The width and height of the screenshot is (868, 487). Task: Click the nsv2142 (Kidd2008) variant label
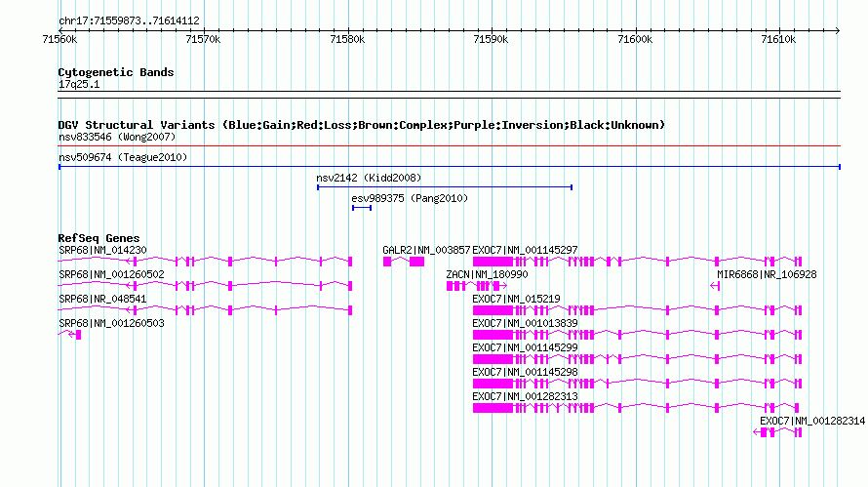369,178
